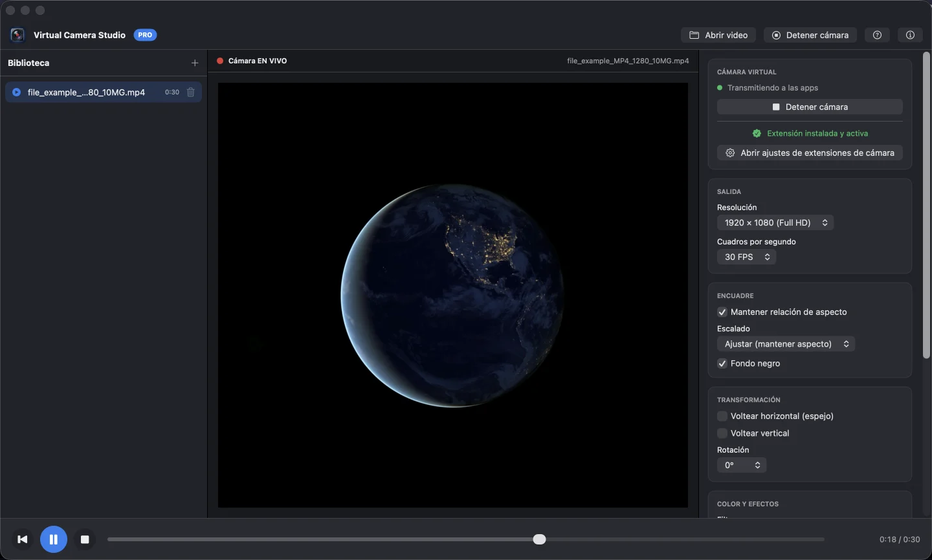
Task: Disable the Fondo negro checkbox
Action: (x=722, y=363)
